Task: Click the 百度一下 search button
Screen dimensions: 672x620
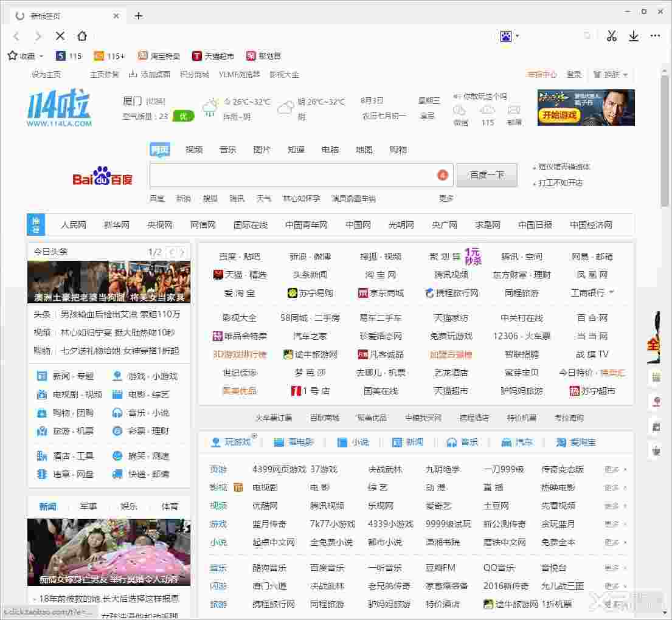Action: 487,175
